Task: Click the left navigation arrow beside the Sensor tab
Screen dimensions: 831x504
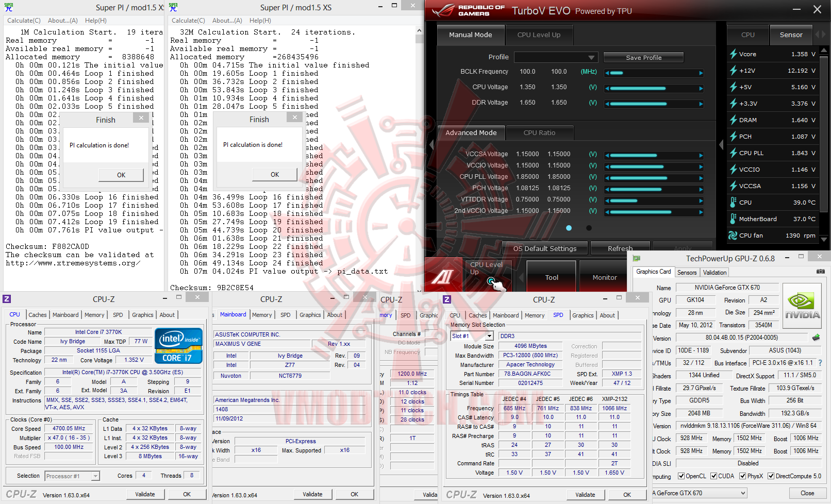Action: click(817, 35)
